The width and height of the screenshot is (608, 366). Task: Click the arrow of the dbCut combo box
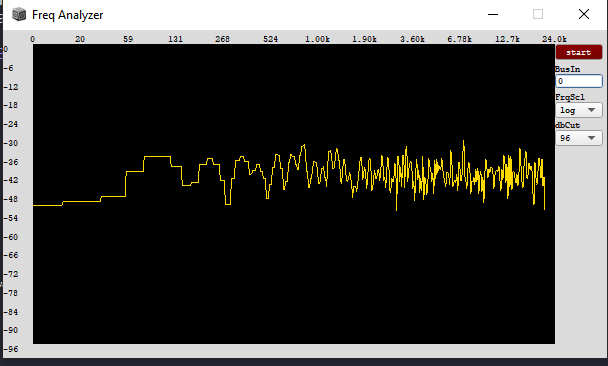coord(591,138)
